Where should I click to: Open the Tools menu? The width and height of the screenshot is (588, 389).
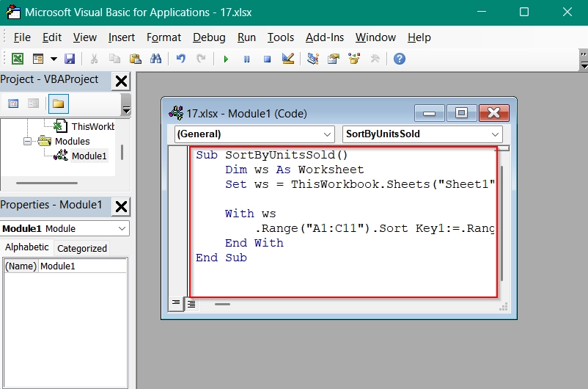pos(281,37)
